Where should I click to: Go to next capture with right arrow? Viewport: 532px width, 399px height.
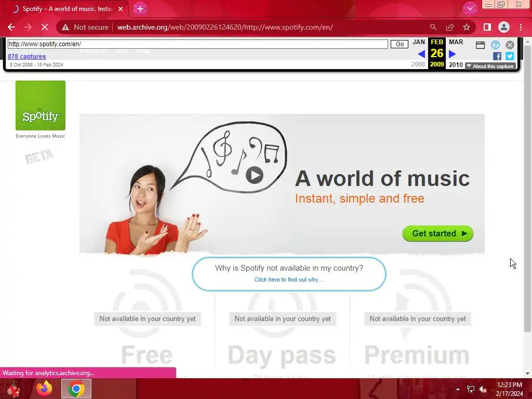pyautogui.click(x=453, y=54)
